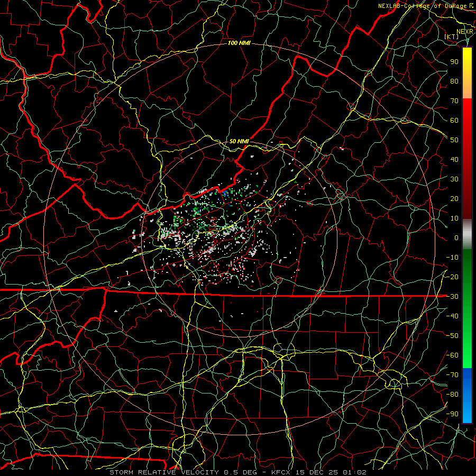Click the positive 50 value on velocity scale
The width and height of the screenshot is (476, 476).
pyautogui.click(x=454, y=140)
